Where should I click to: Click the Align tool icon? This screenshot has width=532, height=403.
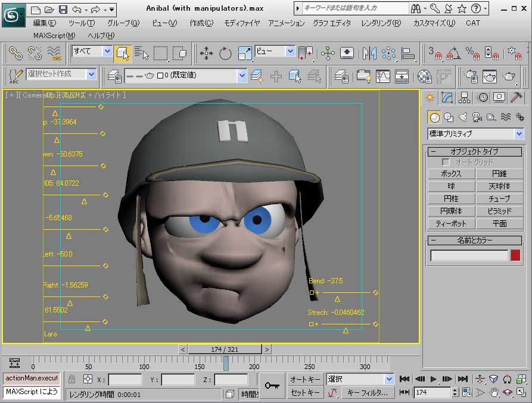408,54
